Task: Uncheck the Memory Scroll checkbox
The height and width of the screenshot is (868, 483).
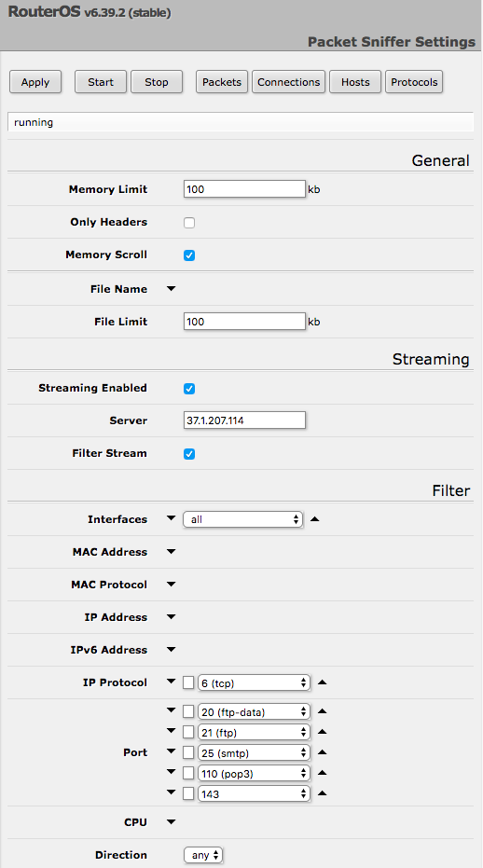Action: coord(189,255)
